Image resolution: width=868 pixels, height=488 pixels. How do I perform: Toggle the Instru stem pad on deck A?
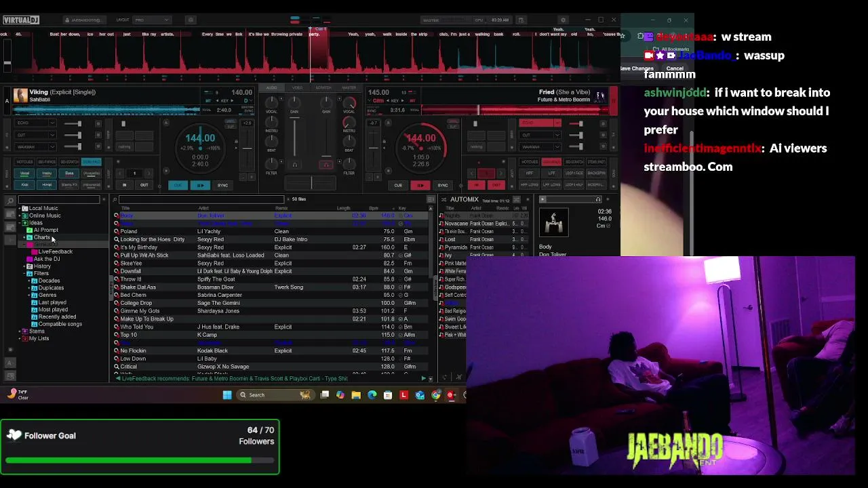tap(47, 174)
